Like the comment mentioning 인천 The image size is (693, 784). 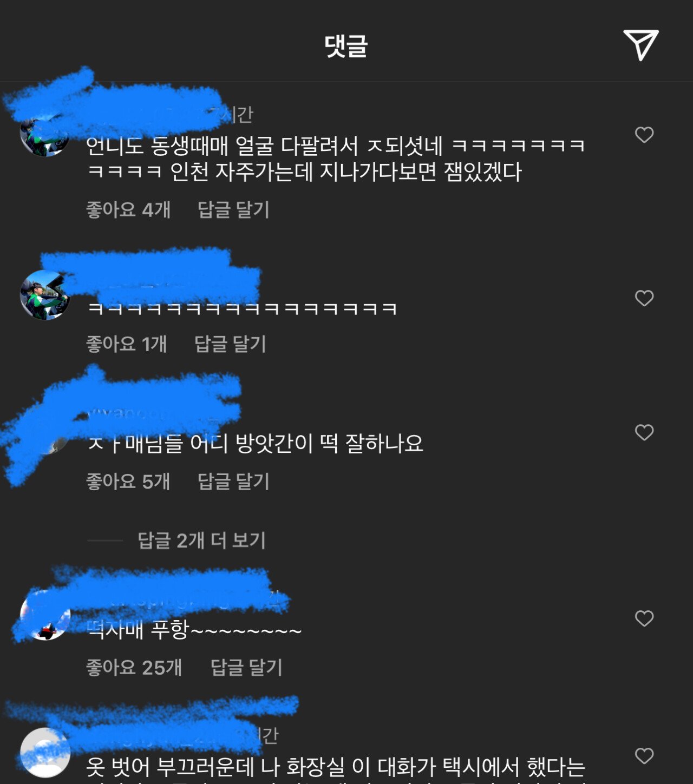point(644,135)
